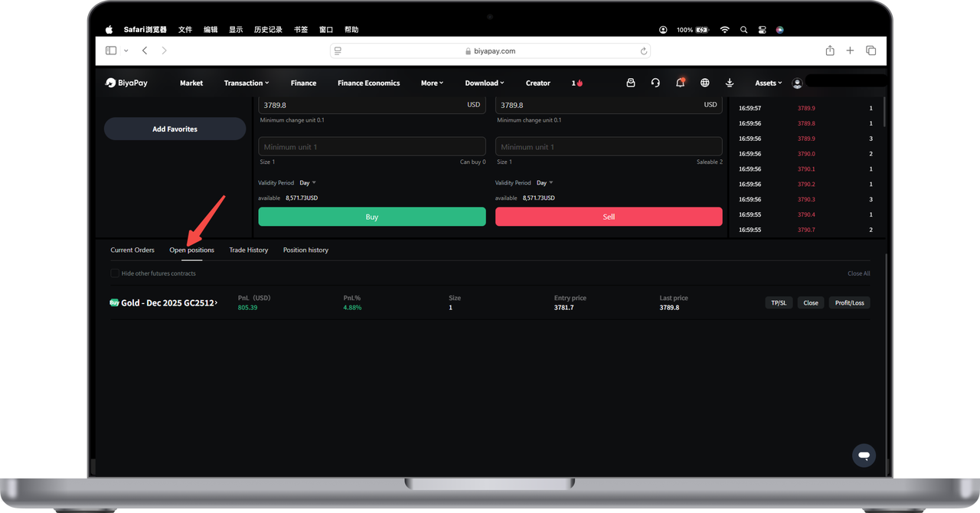
Task: Reload the page using Safari's refresh icon
Action: (644, 51)
